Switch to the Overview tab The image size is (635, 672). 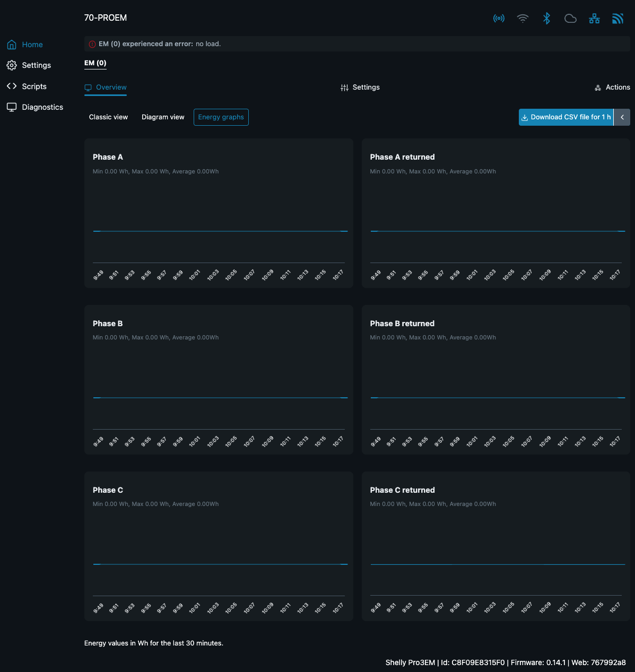(x=106, y=88)
